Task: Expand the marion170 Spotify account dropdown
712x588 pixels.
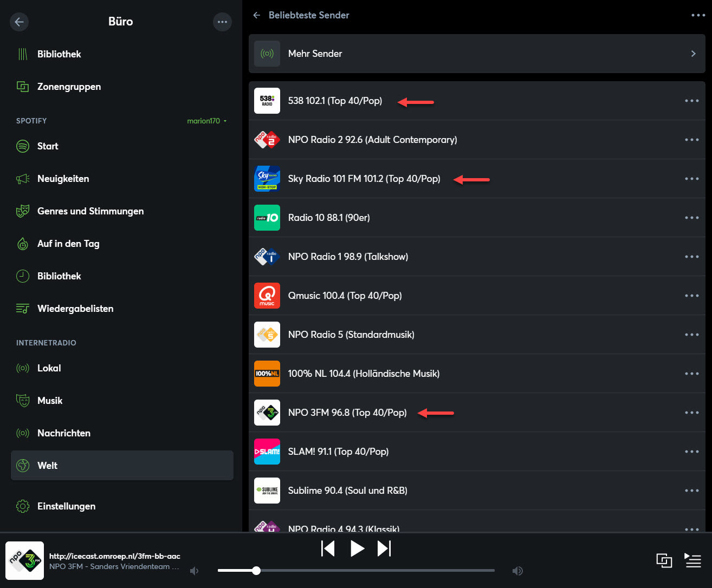Action: pyautogui.click(x=207, y=121)
